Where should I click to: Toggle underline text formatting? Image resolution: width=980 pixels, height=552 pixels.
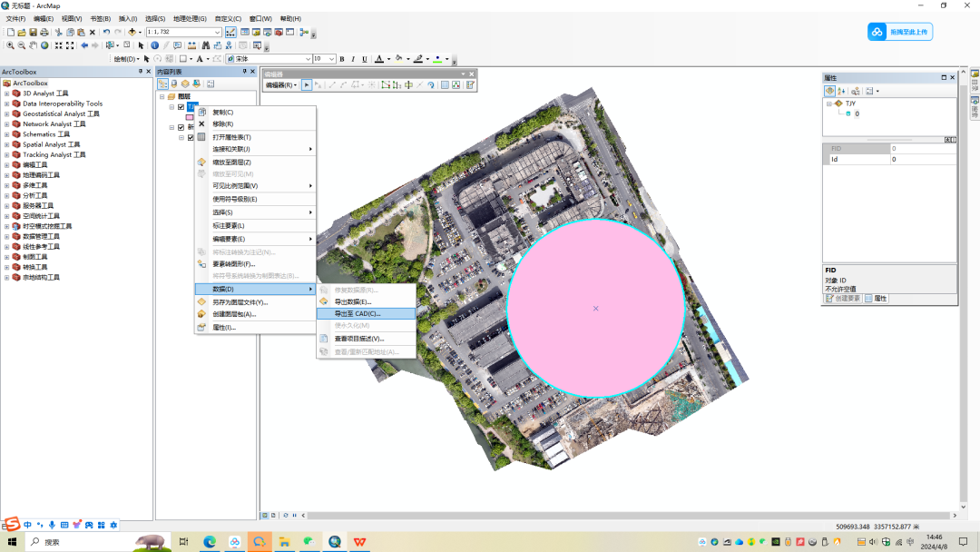point(365,59)
